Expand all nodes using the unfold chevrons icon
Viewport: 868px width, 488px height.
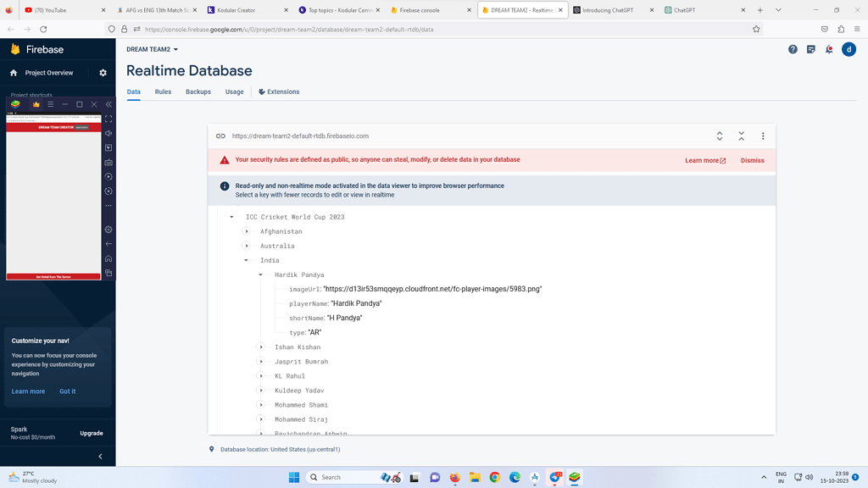pyautogui.click(x=719, y=136)
